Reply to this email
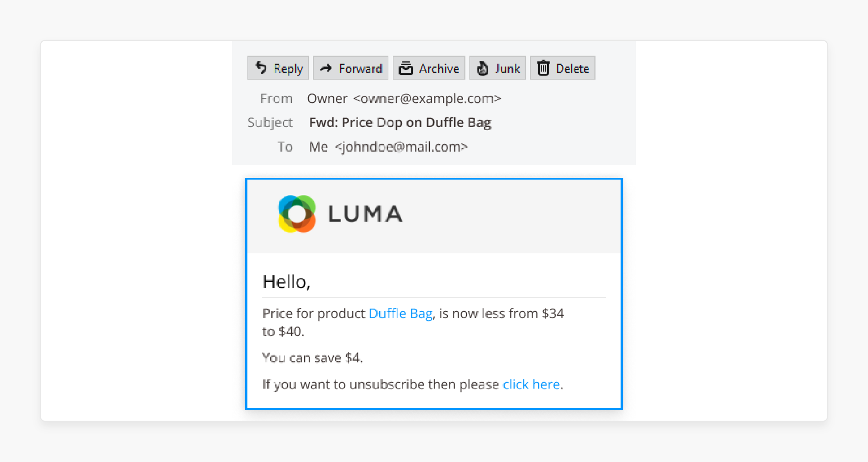The width and height of the screenshot is (868, 462). pyautogui.click(x=278, y=68)
